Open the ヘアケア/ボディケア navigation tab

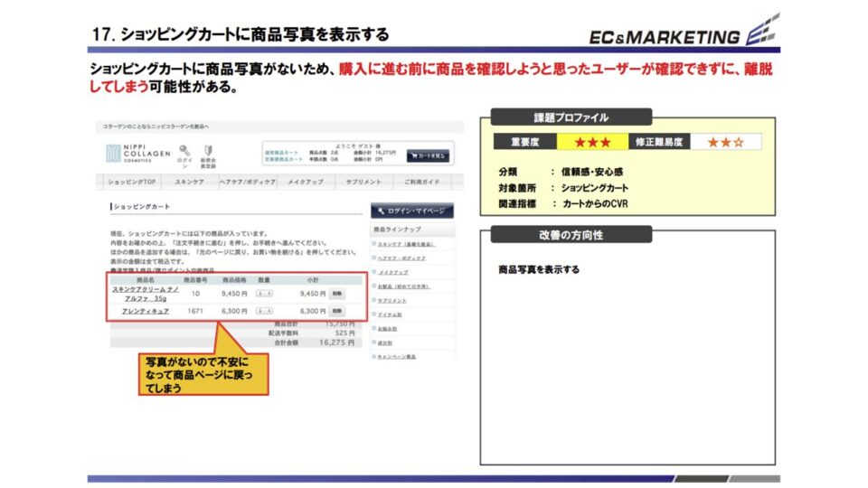click(248, 182)
